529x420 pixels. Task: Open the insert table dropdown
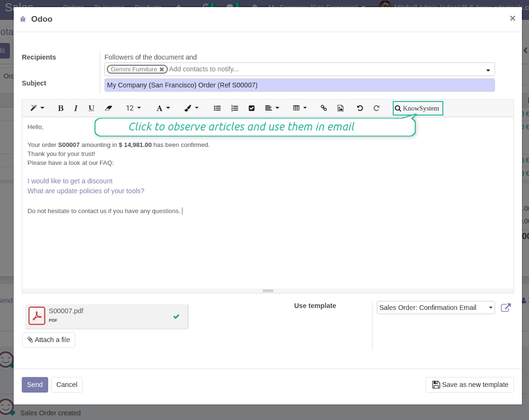tap(300, 108)
